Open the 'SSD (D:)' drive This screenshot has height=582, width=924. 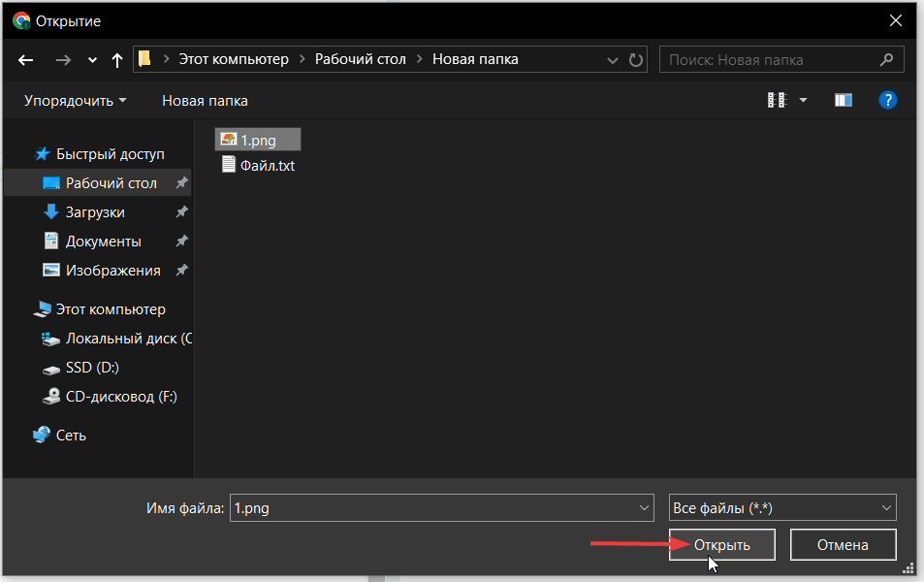(x=92, y=368)
